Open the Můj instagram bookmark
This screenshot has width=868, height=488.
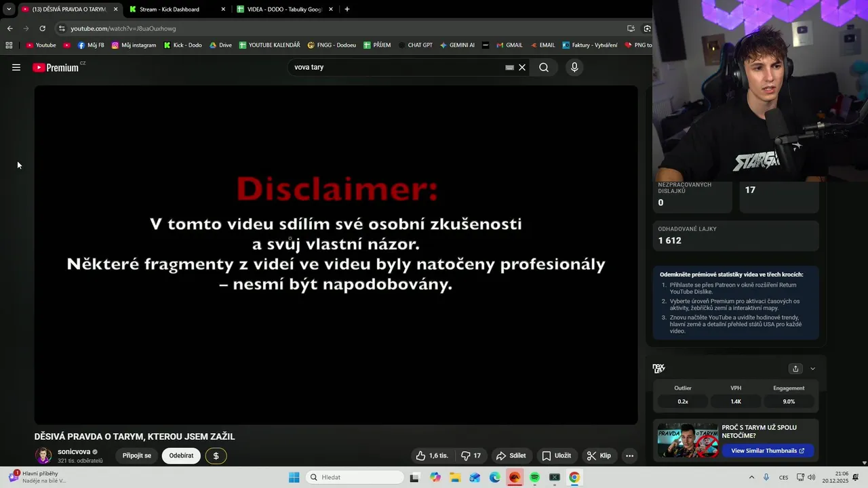pos(134,45)
